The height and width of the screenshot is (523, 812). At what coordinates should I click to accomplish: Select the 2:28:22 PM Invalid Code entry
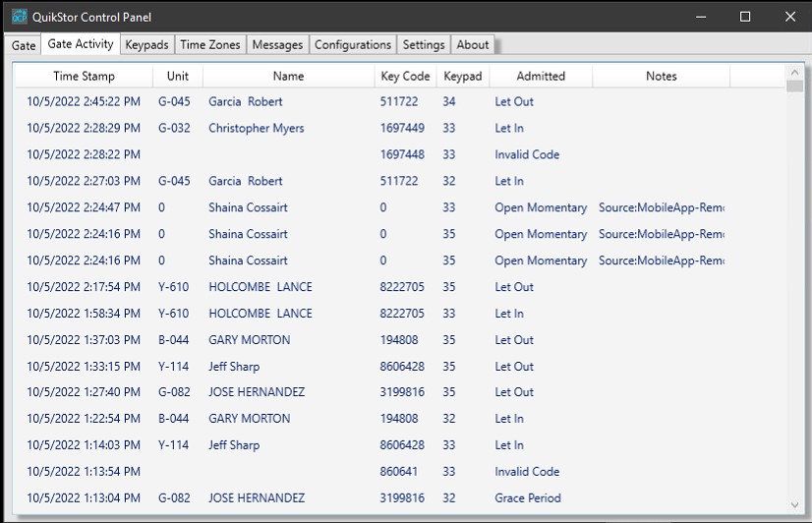400,154
